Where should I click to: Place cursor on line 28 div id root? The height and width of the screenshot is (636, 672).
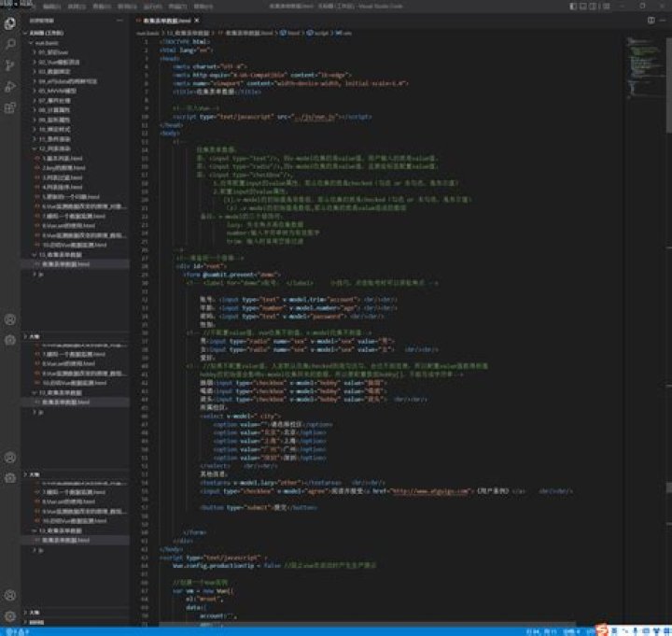coord(201,266)
